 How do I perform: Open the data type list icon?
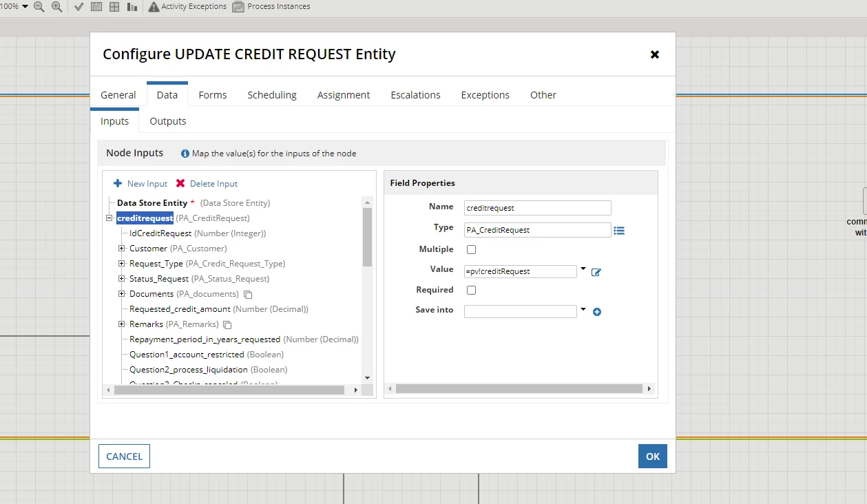(x=619, y=231)
